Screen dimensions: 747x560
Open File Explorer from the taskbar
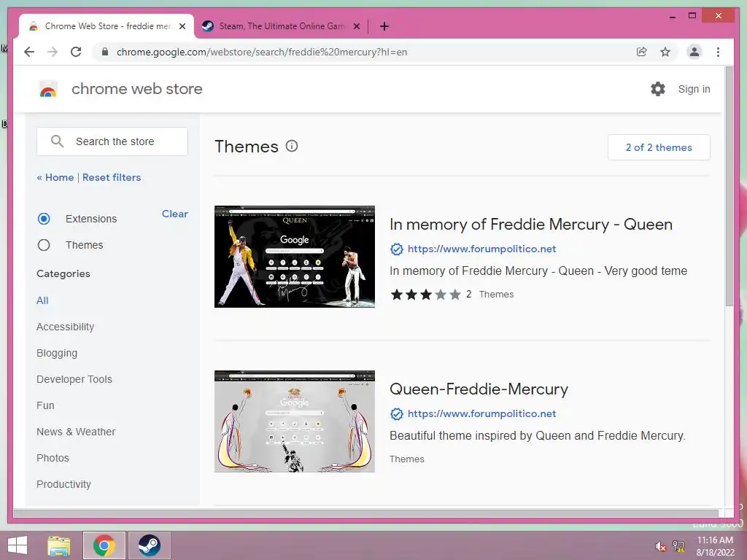tap(59, 545)
